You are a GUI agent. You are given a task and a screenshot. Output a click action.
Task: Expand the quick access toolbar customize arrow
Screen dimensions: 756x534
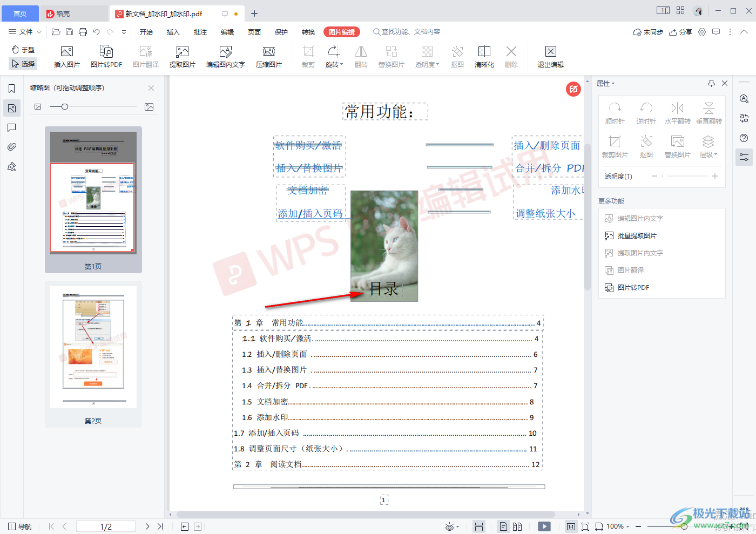[124, 32]
